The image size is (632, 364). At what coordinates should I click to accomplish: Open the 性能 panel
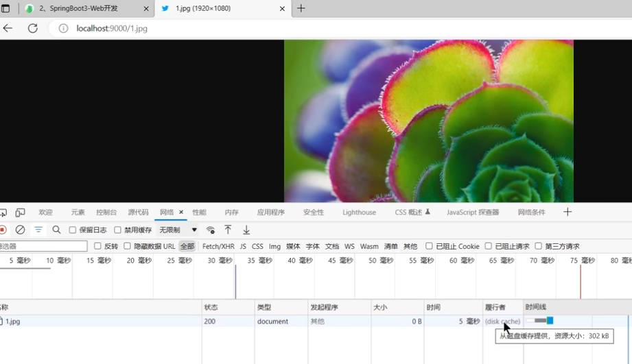coord(199,213)
